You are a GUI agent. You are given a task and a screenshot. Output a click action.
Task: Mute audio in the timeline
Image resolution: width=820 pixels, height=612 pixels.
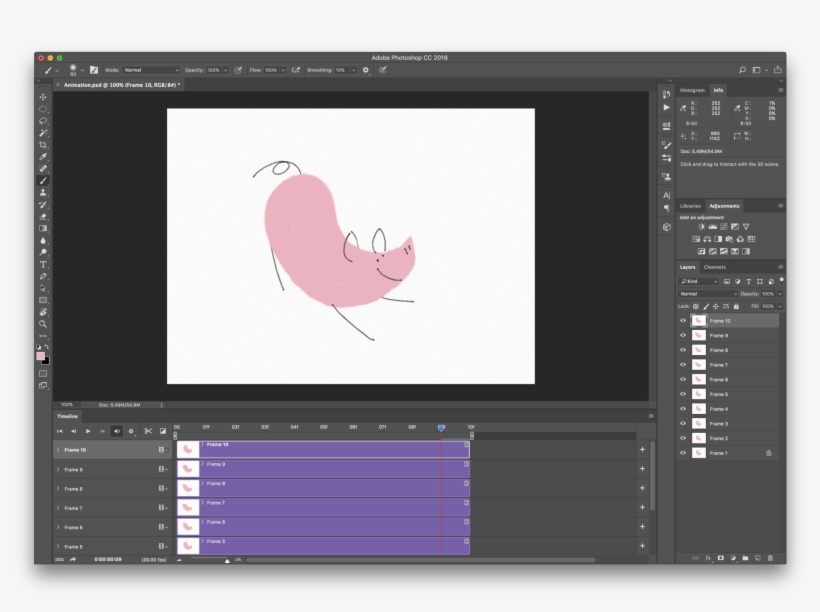[117, 431]
